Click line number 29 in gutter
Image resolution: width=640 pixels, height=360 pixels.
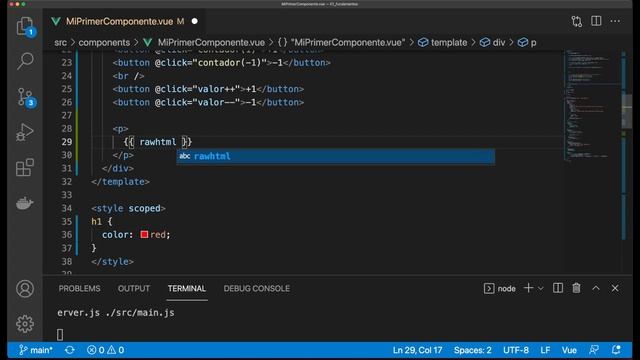(67, 142)
